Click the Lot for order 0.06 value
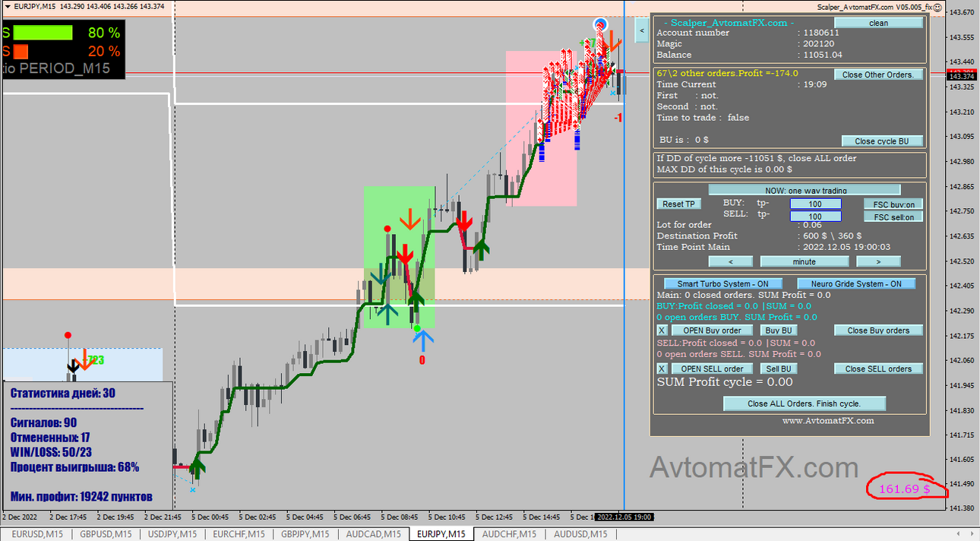 pos(812,225)
